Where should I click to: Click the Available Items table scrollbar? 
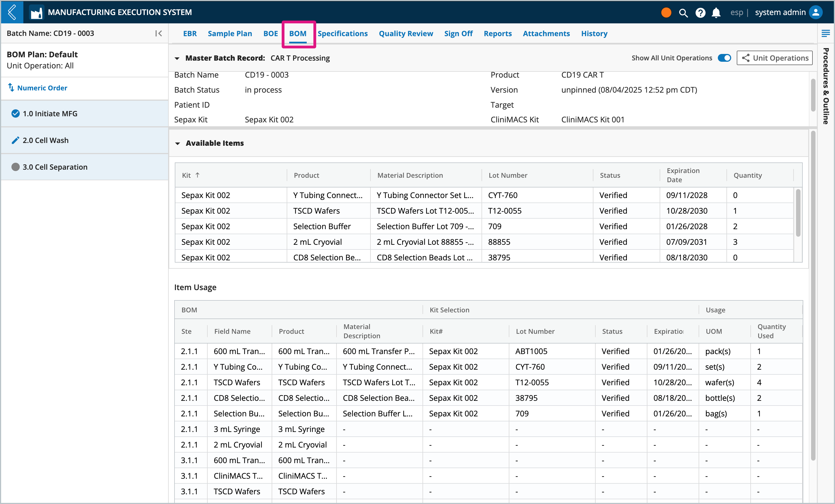pyautogui.click(x=798, y=213)
